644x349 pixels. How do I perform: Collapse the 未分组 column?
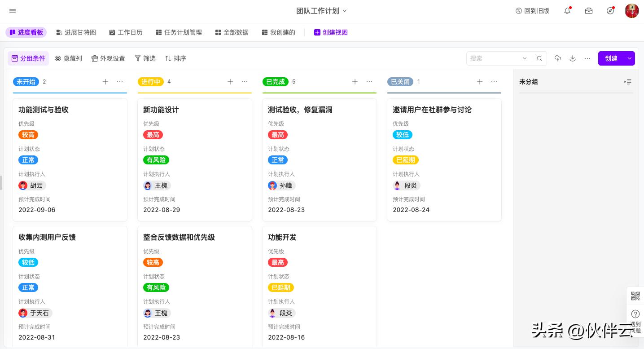click(x=628, y=82)
